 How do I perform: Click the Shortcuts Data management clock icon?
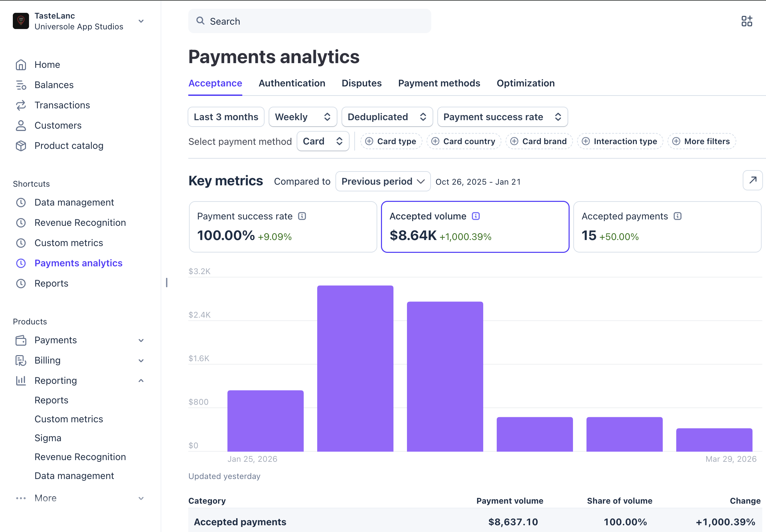click(21, 203)
